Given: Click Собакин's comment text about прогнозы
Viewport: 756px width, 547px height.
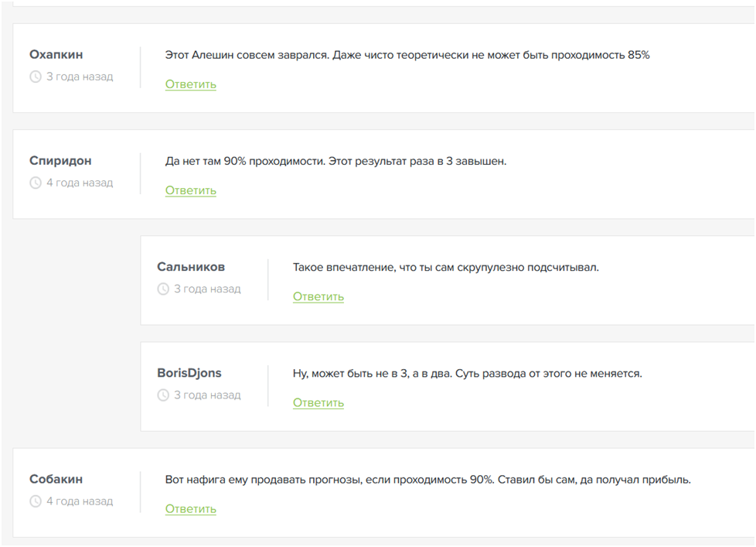Looking at the screenshot, I should click(x=427, y=480).
